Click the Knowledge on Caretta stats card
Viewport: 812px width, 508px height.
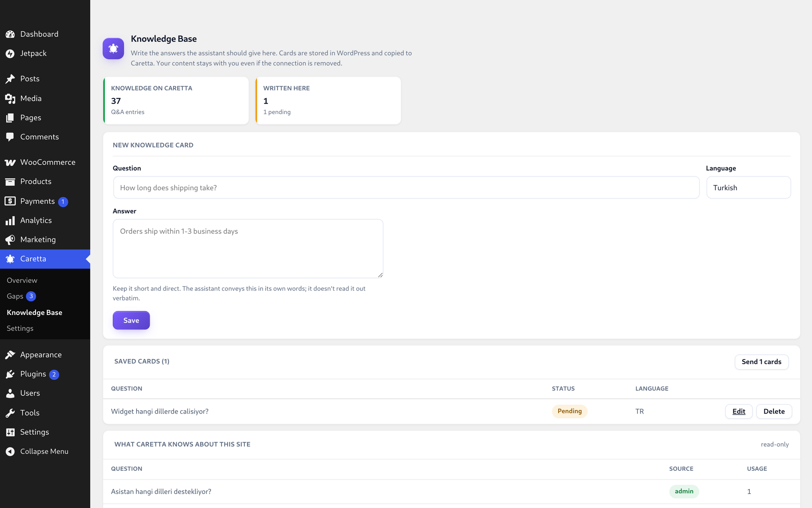click(x=176, y=100)
